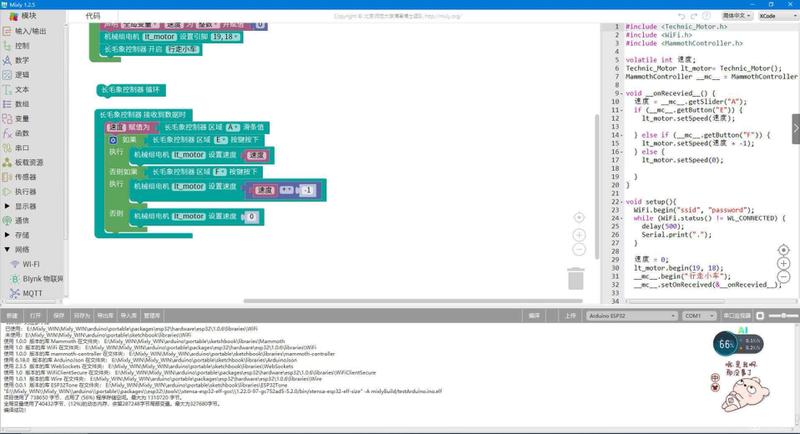Click the slider at the bottom toolbar's right end
800x434 pixels.
[783, 316]
